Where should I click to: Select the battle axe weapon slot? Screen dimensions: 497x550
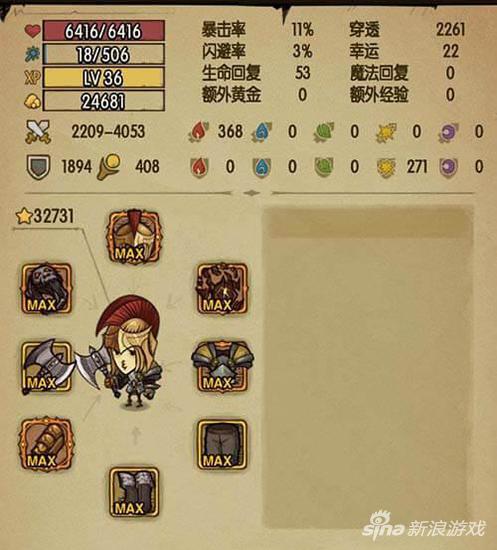46,367
